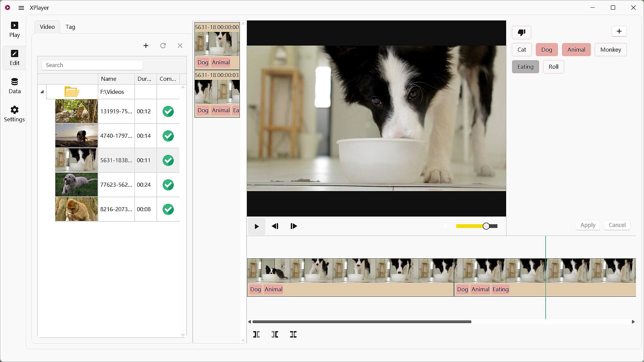644x362 pixels.
Task: Adjust the yellow volume slider
Action: 486,226
